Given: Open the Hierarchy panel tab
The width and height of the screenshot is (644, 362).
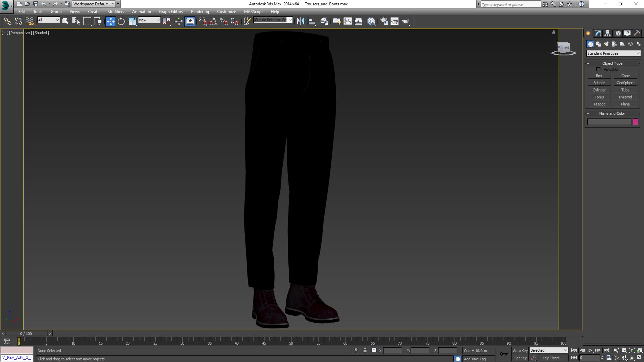Looking at the screenshot, I should (x=607, y=33).
